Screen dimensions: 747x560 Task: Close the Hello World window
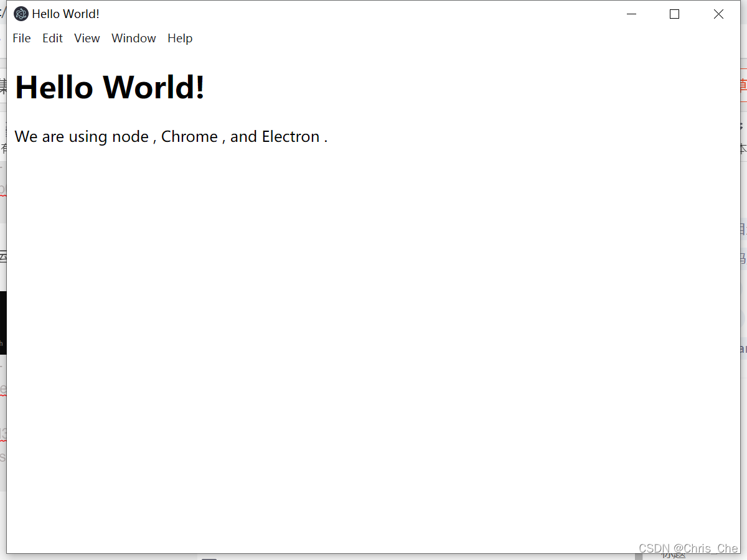click(718, 14)
